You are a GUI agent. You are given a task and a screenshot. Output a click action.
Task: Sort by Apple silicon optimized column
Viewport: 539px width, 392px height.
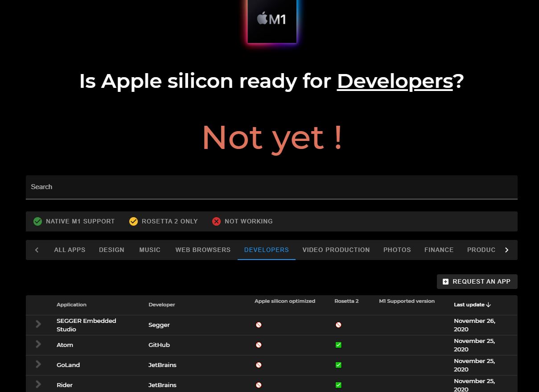click(285, 301)
